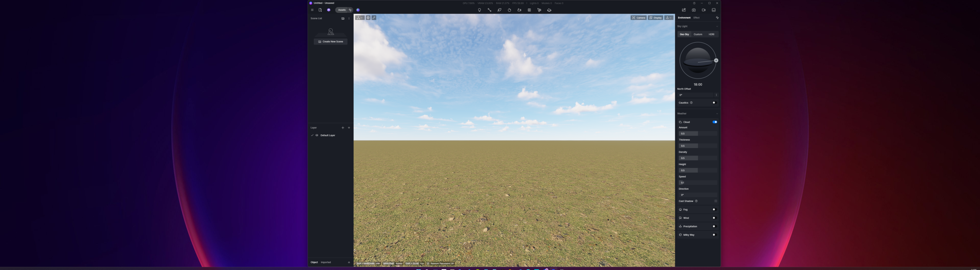
Task: Open the hamburger main menu
Action: (312, 10)
